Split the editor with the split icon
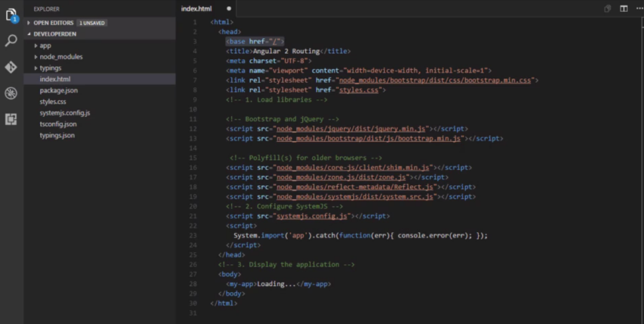The height and width of the screenshot is (324, 644). click(x=624, y=8)
